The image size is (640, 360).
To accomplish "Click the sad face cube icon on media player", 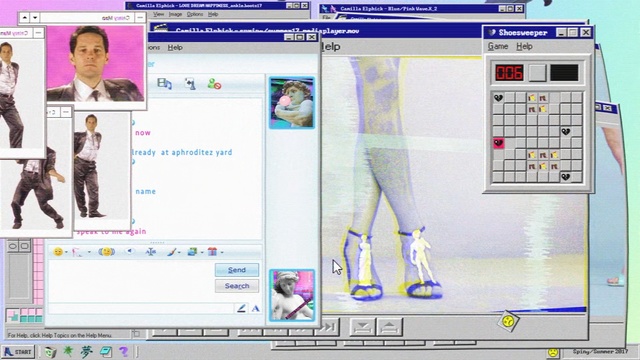I will 508,321.
